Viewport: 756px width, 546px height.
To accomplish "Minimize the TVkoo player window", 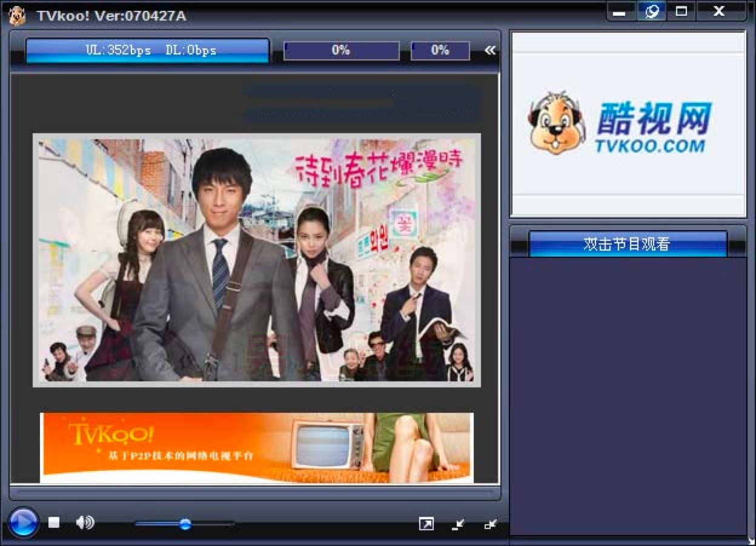I will click(x=619, y=12).
